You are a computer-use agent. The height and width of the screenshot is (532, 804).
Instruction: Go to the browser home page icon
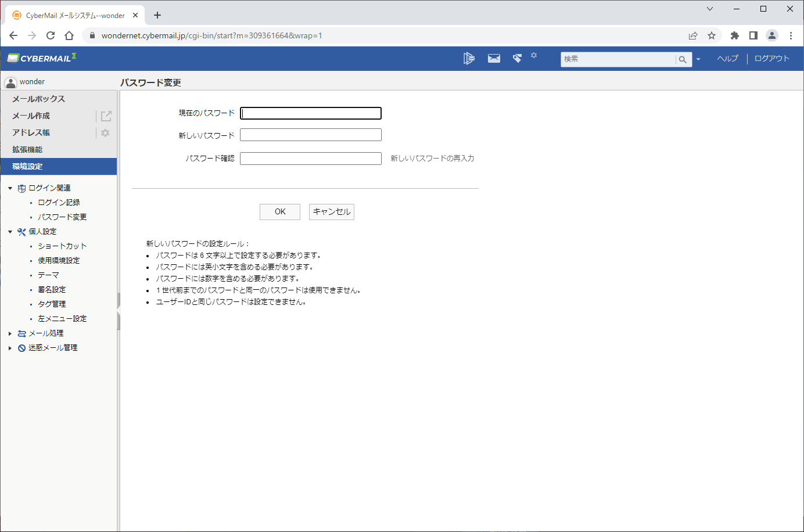click(69, 35)
